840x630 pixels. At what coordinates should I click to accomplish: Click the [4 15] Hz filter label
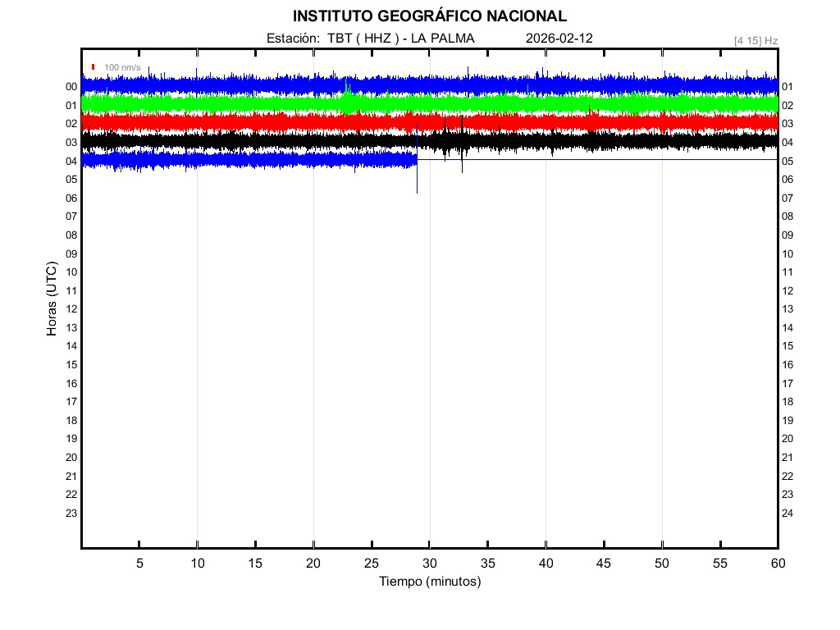pyautogui.click(x=756, y=41)
